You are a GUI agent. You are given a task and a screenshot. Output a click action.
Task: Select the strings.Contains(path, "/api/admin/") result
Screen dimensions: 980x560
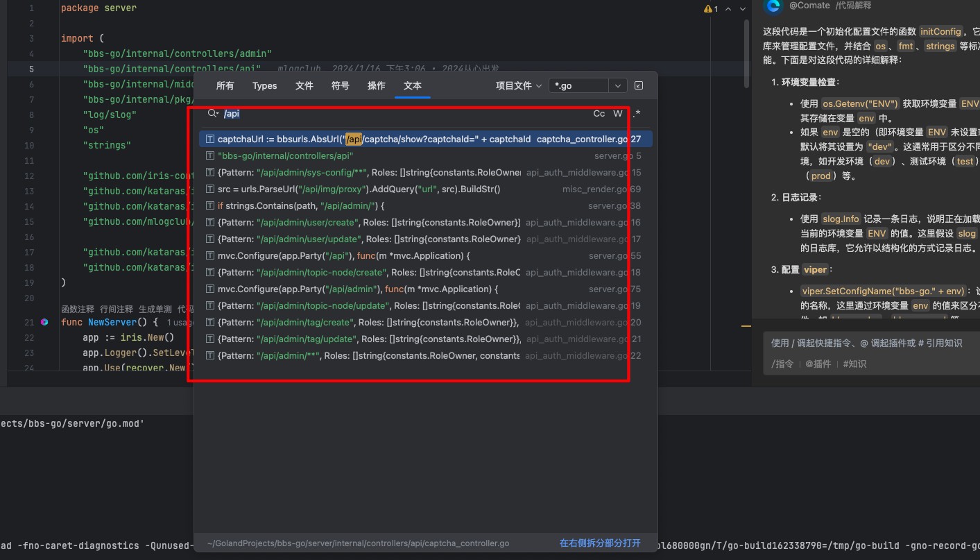[425, 206]
